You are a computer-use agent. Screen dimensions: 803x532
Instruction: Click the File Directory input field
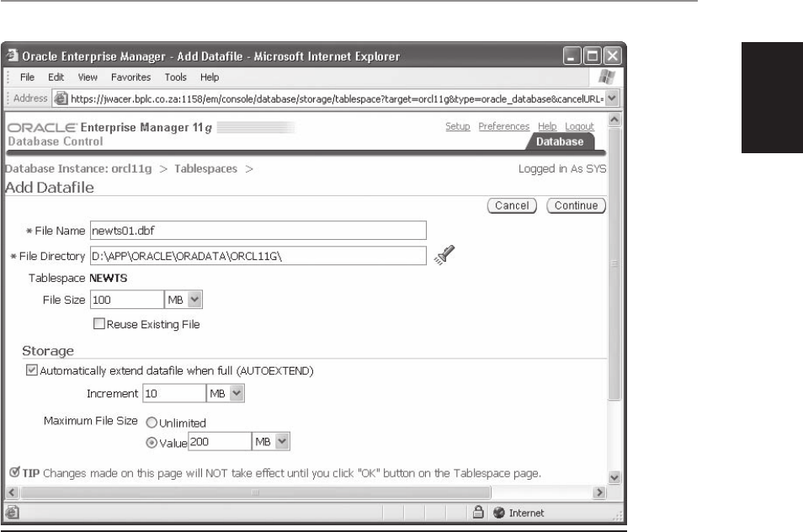pyautogui.click(x=258, y=256)
